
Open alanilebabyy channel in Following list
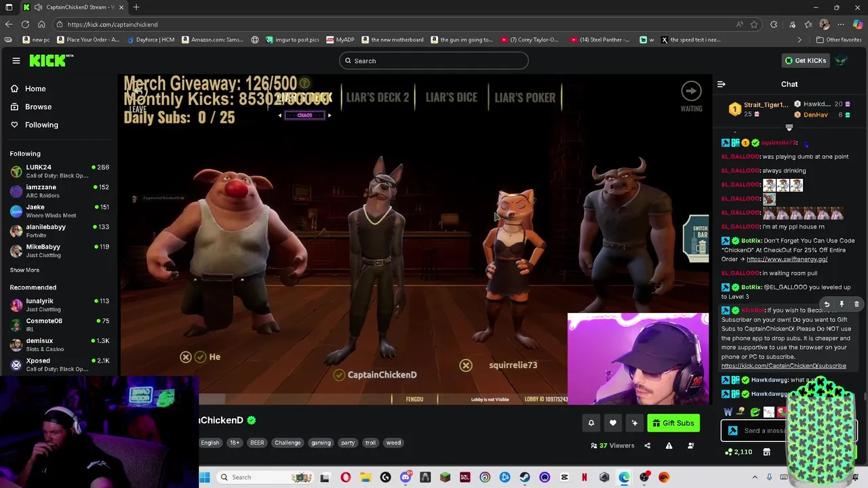click(59, 230)
